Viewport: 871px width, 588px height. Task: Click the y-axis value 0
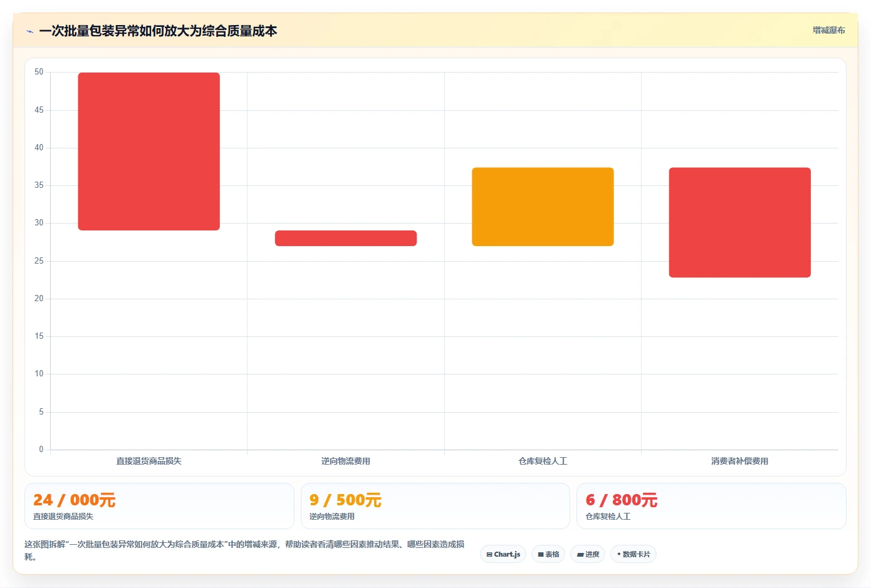point(41,449)
